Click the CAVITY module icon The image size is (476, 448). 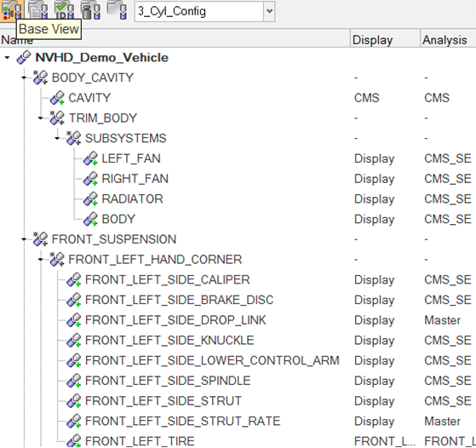pyautogui.click(x=57, y=98)
